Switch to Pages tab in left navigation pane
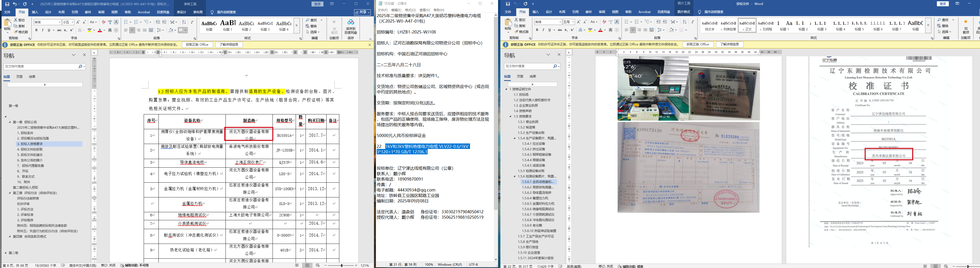 [x=19, y=77]
